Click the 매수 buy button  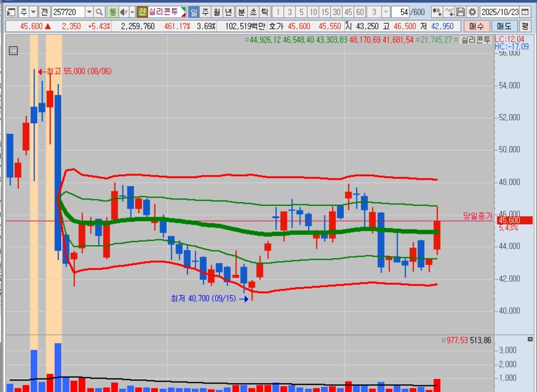click(x=477, y=26)
